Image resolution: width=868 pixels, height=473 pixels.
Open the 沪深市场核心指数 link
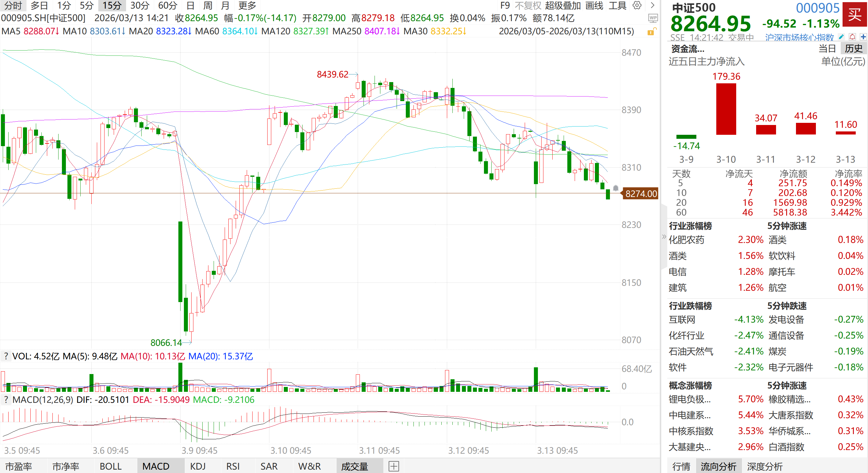click(x=799, y=37)
